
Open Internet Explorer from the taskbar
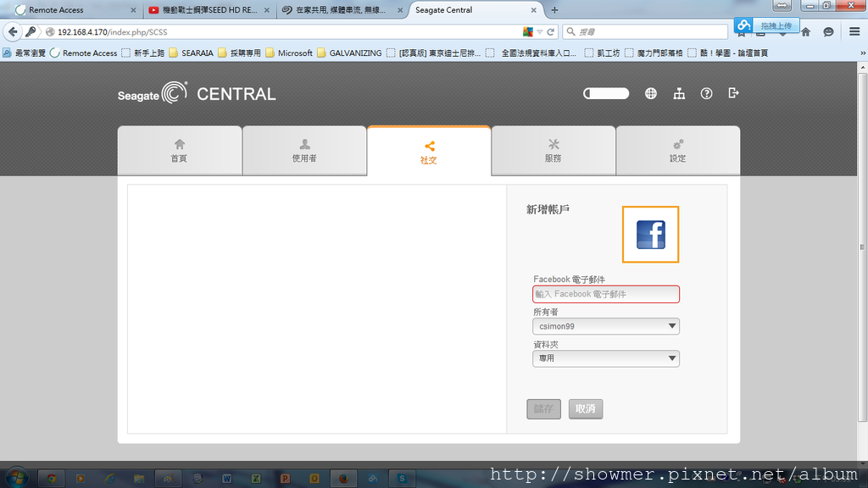tap(109, 478)
